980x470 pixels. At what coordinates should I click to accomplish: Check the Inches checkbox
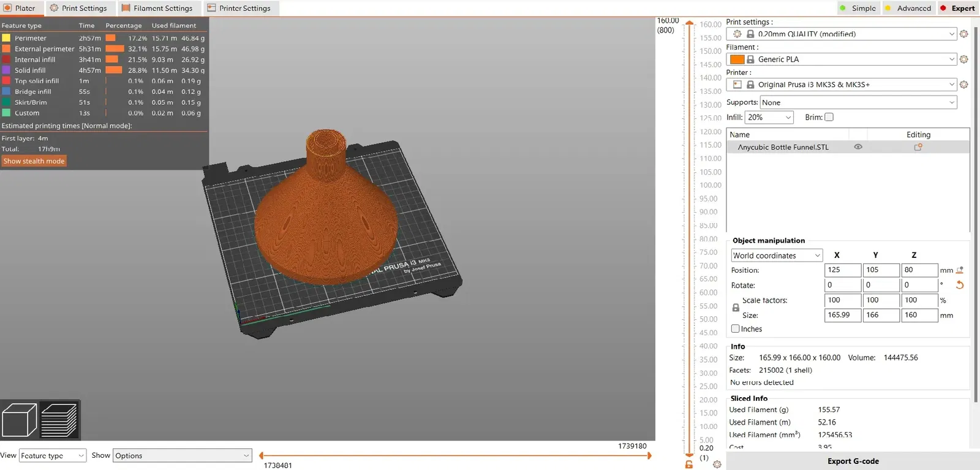click(x=735, y=328)
